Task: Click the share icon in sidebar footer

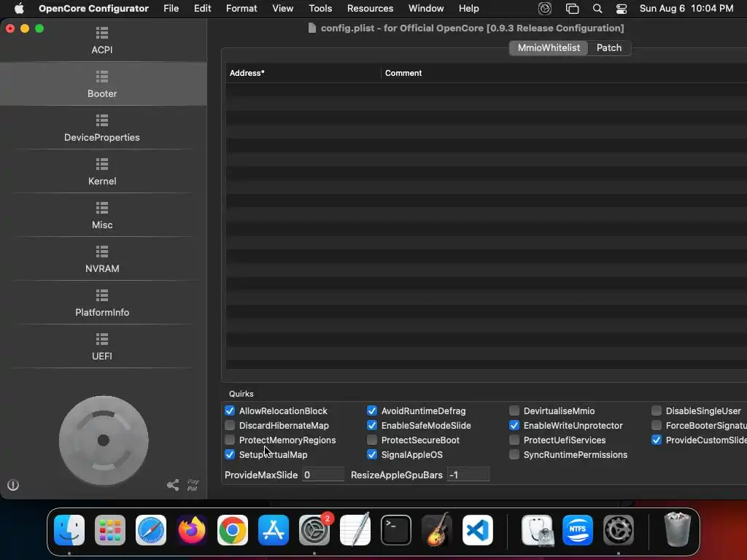Action: tap(173, 485)
